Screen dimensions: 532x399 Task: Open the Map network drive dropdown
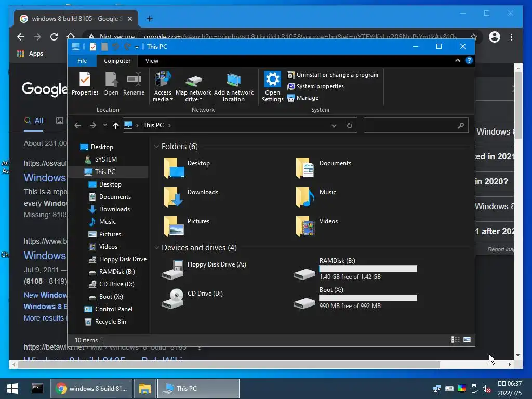(x=193, y=87)
